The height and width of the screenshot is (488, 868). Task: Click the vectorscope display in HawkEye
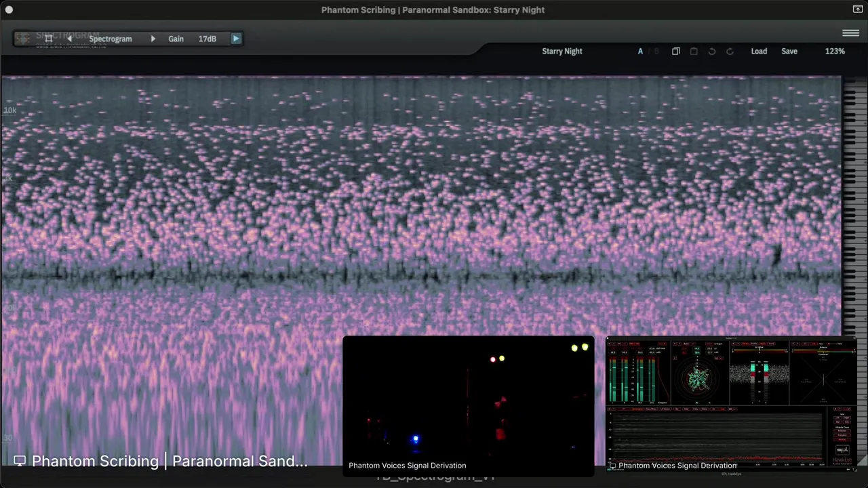[x=698, y=378]
